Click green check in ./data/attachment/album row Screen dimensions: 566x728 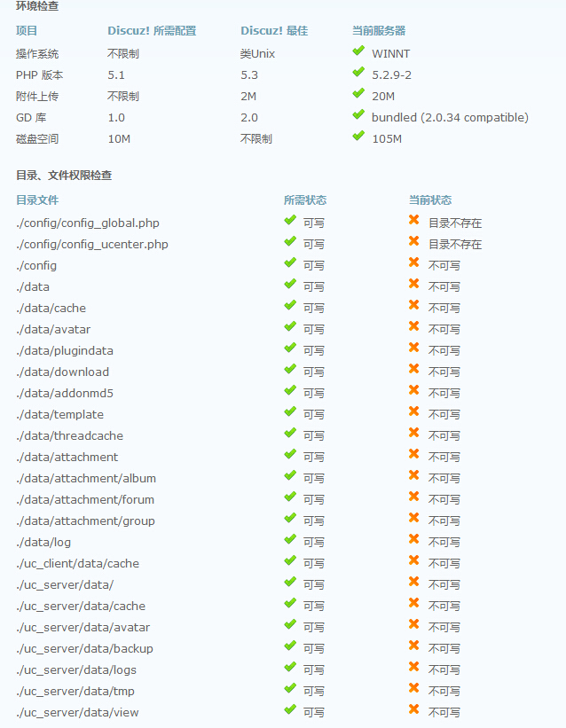290,475
